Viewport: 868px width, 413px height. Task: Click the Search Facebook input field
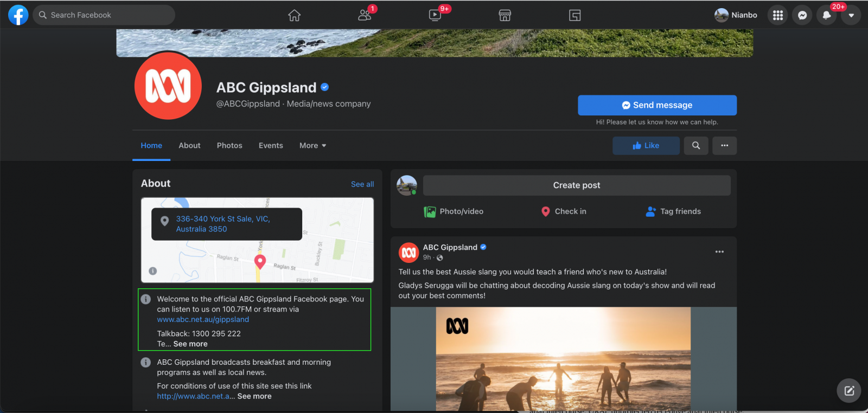[104, 15]
